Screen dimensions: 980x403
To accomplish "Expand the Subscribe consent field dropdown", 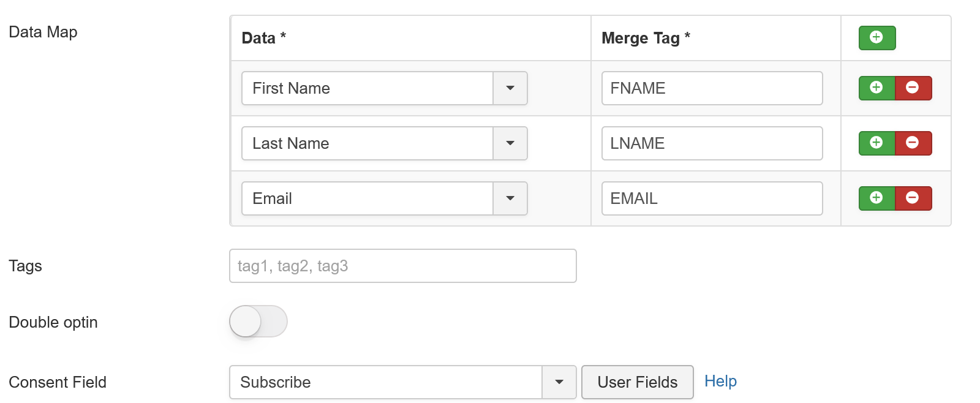I will tap(559, 382).
